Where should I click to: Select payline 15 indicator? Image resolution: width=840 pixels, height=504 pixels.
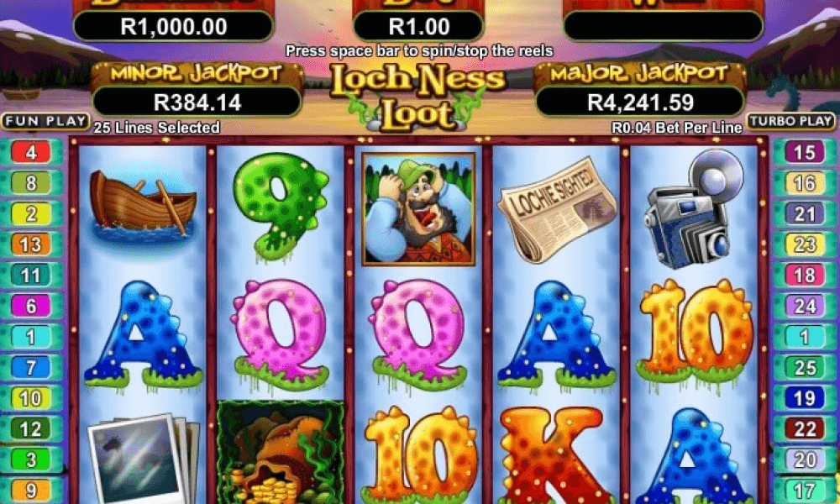(x=805, y=152)
